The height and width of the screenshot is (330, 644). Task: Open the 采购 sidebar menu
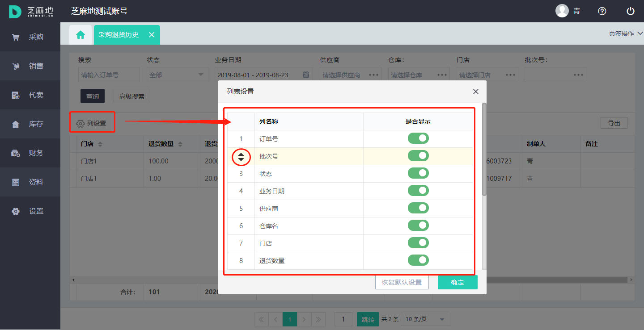click(30, 37)
